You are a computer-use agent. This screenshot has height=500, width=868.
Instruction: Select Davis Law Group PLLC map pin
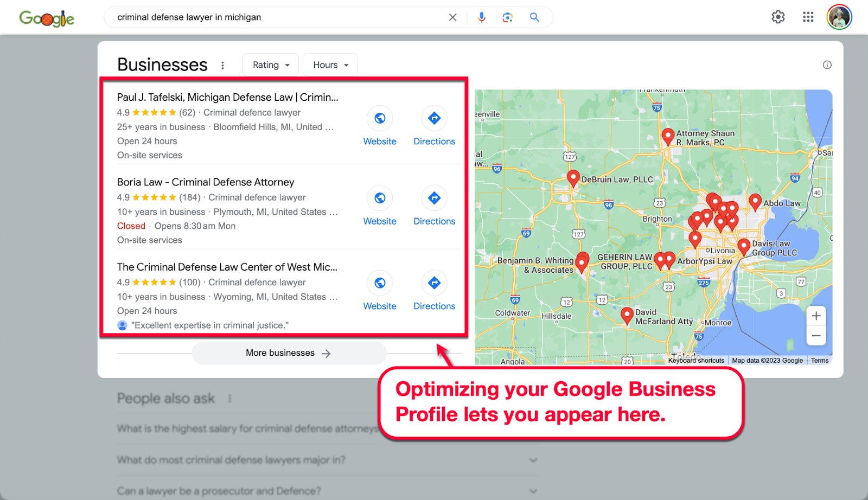[x=744, y=247]
